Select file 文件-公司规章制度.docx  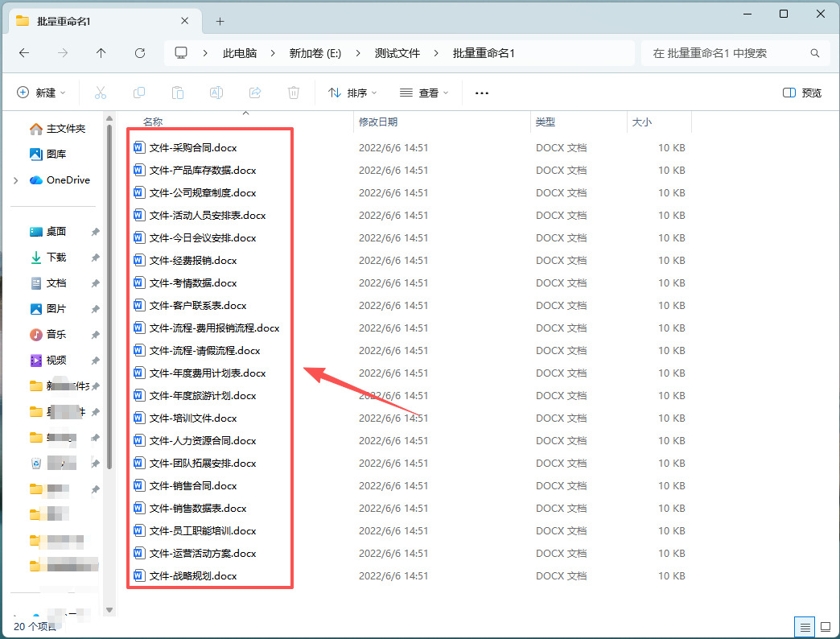pyautogui.click(x=195, y=193)
